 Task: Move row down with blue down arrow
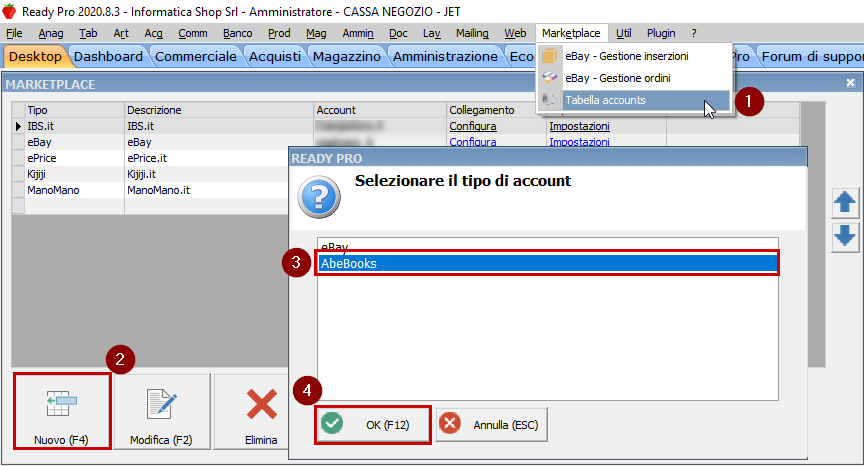[x=845, y=236]
